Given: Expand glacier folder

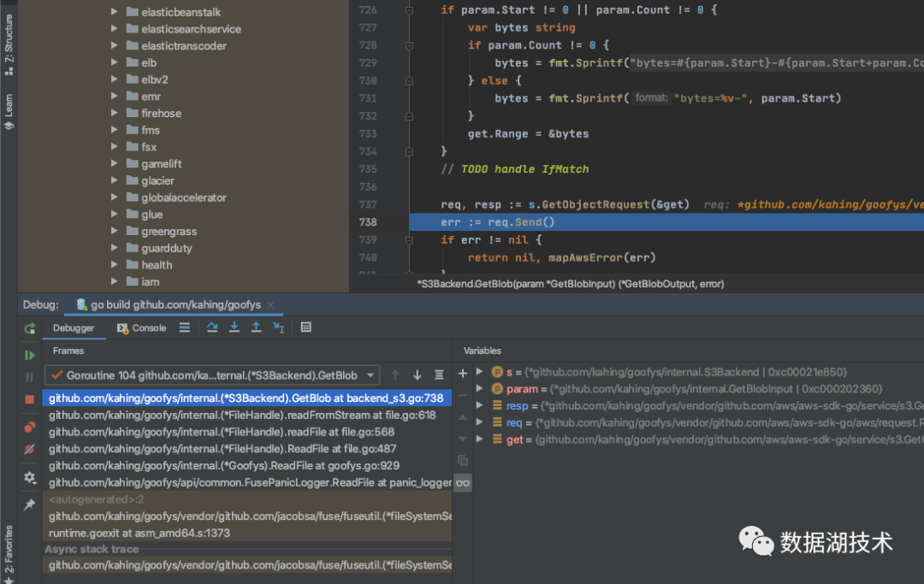Looking at the screenshot, I should click(115, 180).
